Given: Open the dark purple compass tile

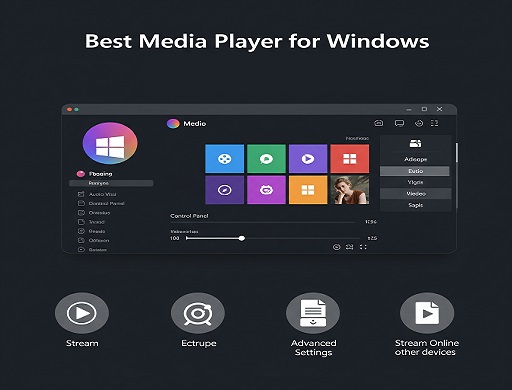Looking at the screenshot, I should click(x=224, y=190).
